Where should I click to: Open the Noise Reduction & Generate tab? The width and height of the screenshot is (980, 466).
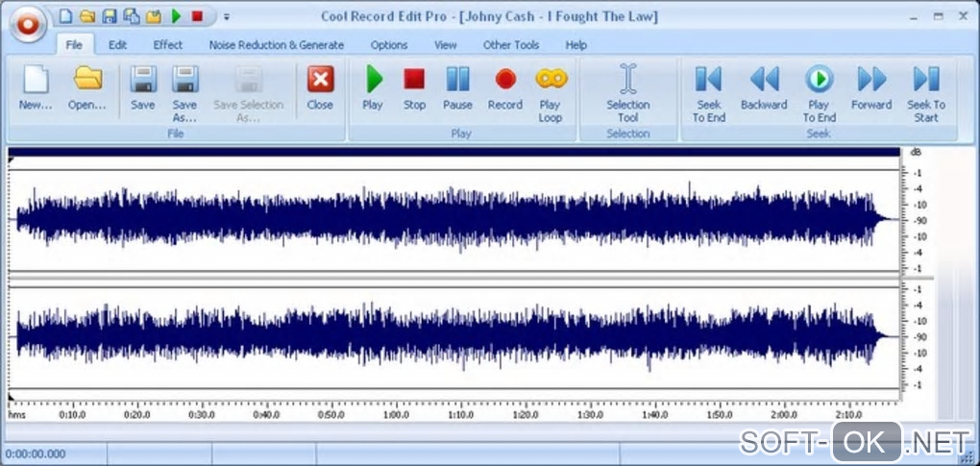[277, 45]
